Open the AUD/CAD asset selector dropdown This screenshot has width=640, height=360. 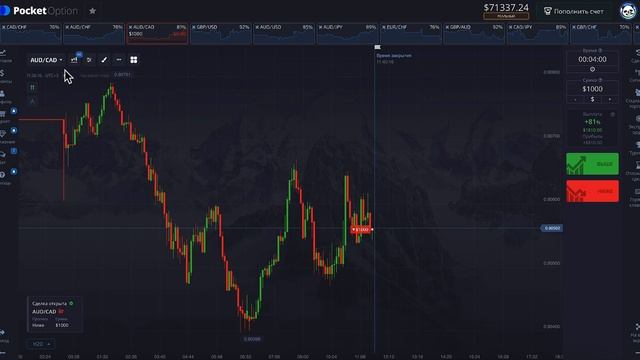pyautogui.click(x=46, y=60)
